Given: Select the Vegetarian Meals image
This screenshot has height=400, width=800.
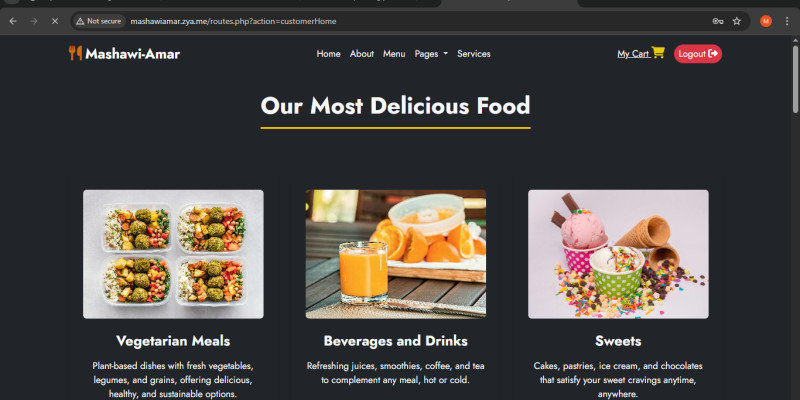Looking at the screenshot, I should 173,254.
